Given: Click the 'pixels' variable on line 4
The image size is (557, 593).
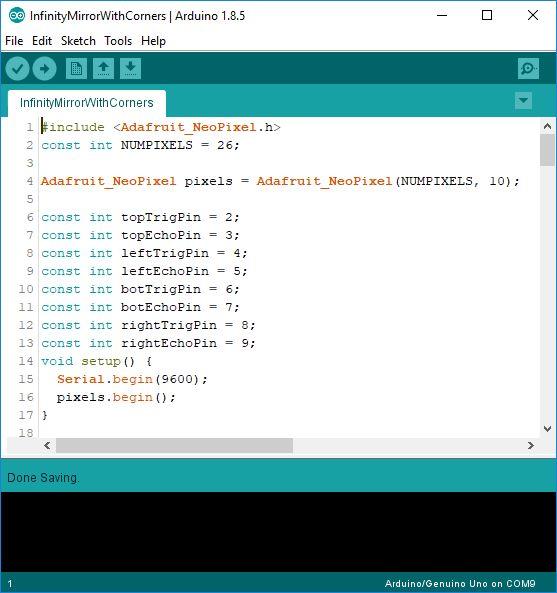Looking at the screenshot, I should pyautogui.click(x=208, y=181).
